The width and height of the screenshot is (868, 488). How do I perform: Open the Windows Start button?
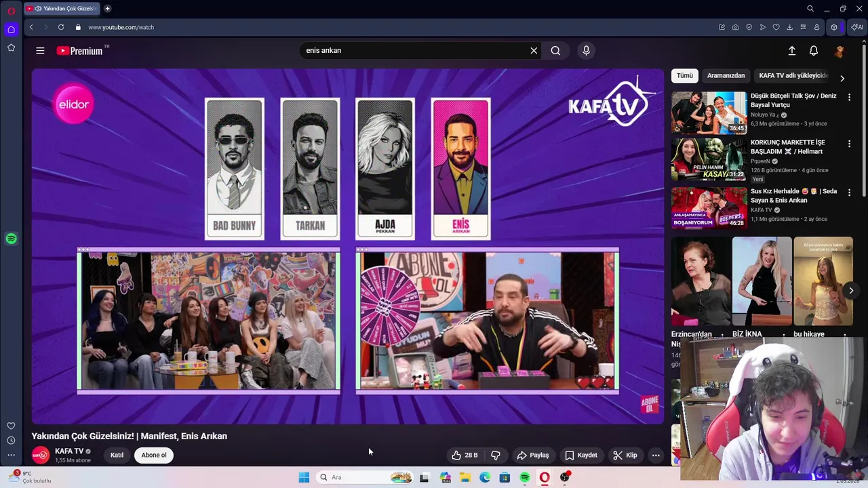tap(304, 477)
